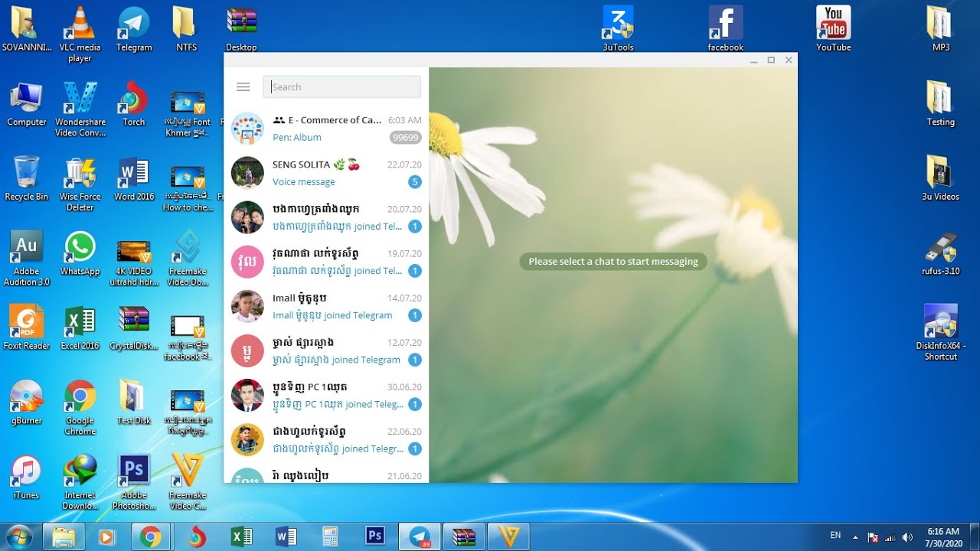
Task: Open the chat dated 12.07.20
Action: click(x=326, y=350)
